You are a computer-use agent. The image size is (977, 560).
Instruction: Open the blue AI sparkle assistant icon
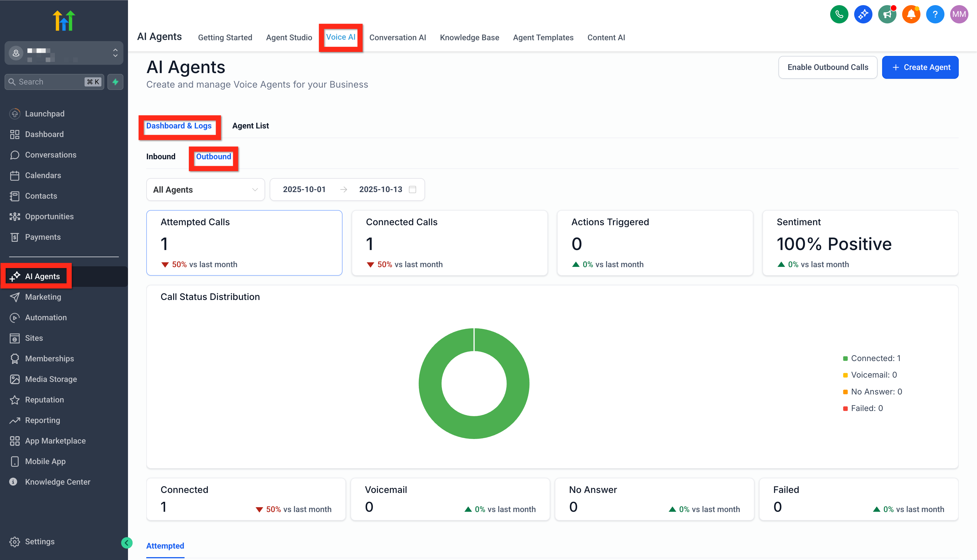863,15
